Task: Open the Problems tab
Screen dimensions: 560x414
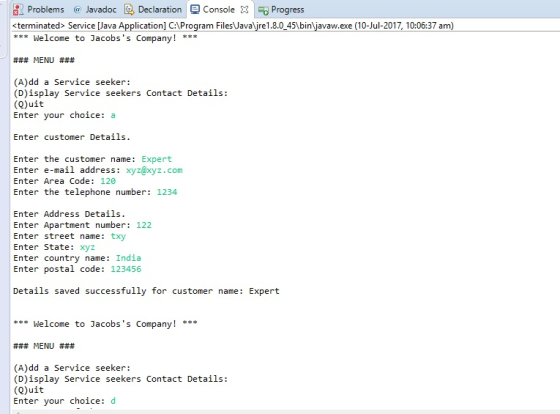Action: tap(39, 10)
